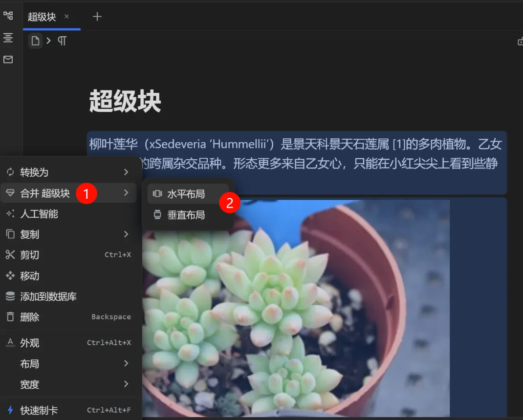Expand the 宽度 submenu arrow
The height and width of the screenshot is (420, 523).
point(126,384)
